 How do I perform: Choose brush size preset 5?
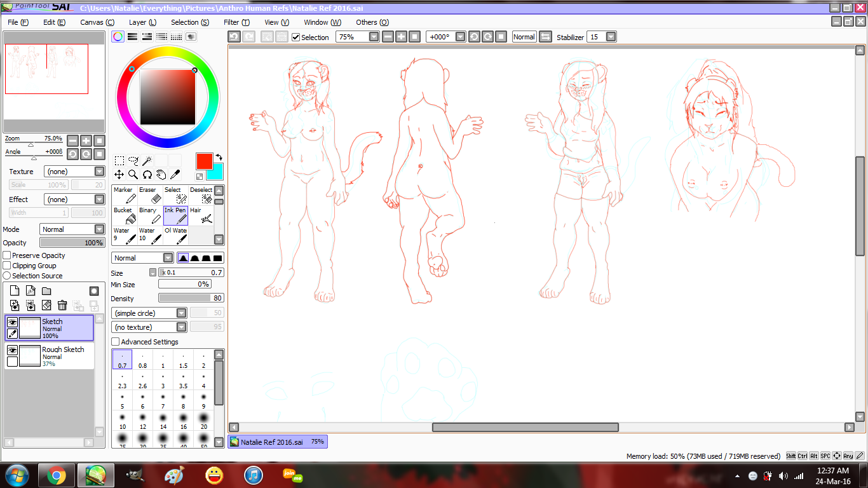(x=122, y=401)
